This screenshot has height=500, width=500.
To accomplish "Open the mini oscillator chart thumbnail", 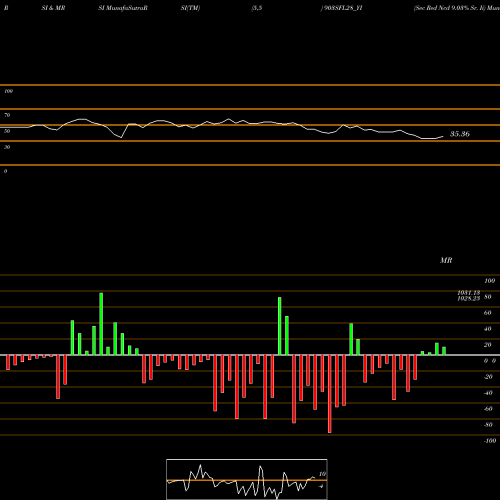I will (x=247, y=479).
